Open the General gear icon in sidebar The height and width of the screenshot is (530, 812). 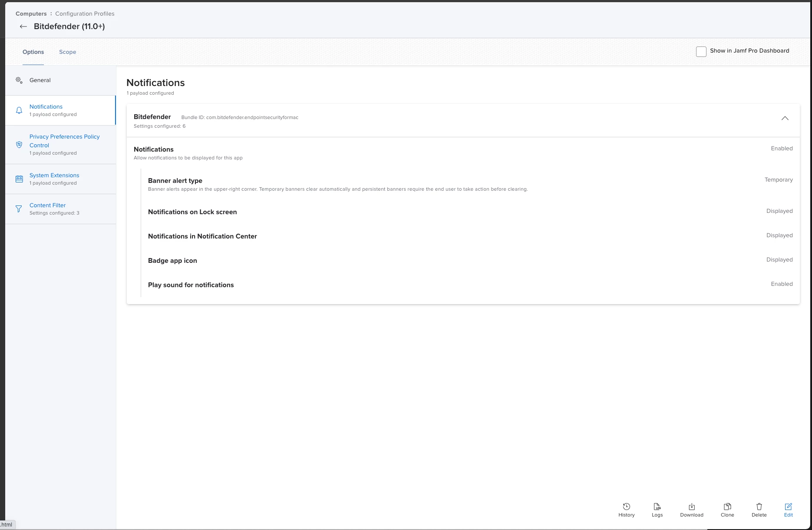19,80
